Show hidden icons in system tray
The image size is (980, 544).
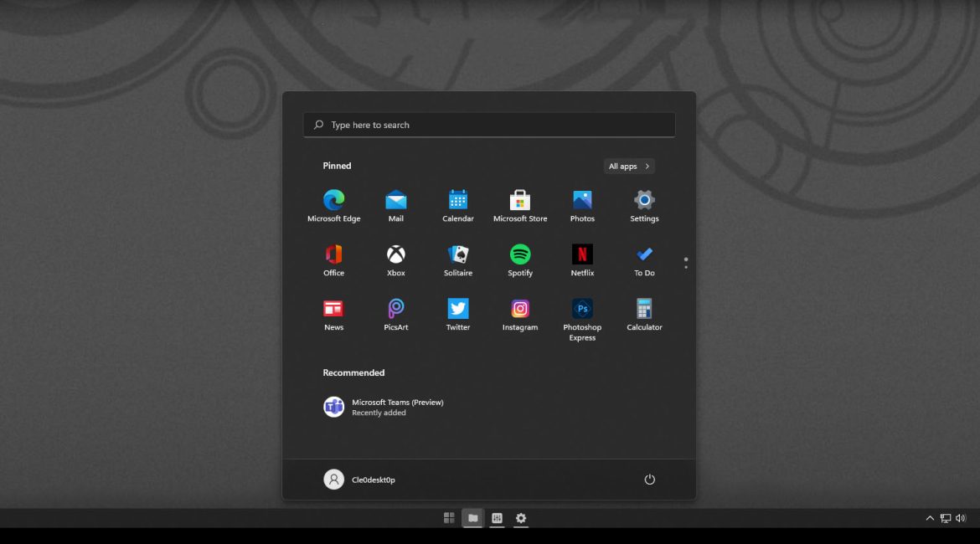(929, 519)
